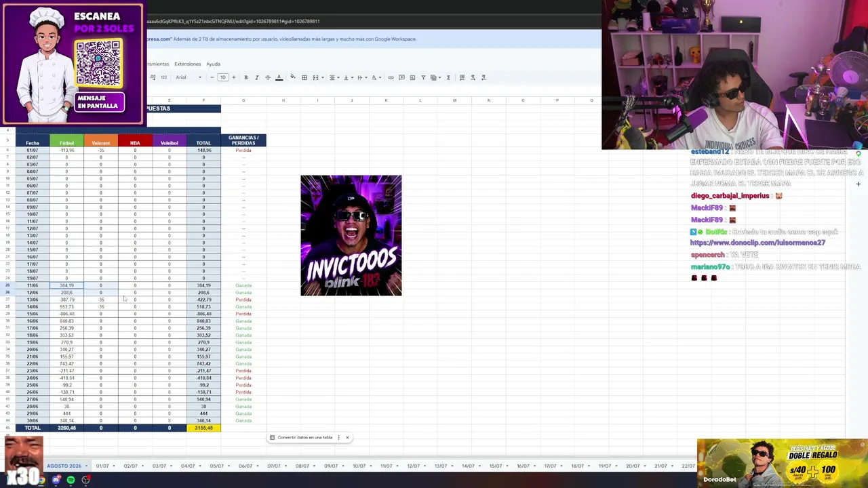The width and height of the screenshot is (868, 488).
Task: Click the Fútbol value 384,19 cell
Action: [x=66, y=285]
